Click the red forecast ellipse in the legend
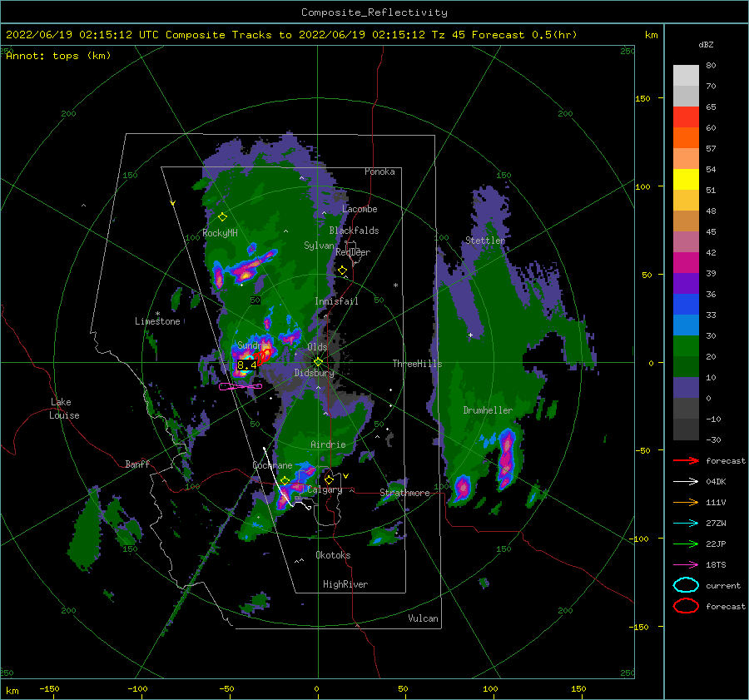Viewport: 749px width, 700px height. (x=686, y=606)
